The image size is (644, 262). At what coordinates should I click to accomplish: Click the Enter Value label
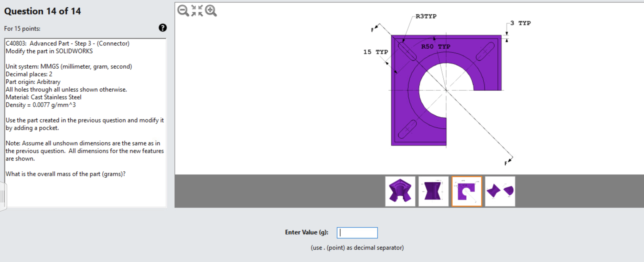pyautogui.click(x=306, y=232)
